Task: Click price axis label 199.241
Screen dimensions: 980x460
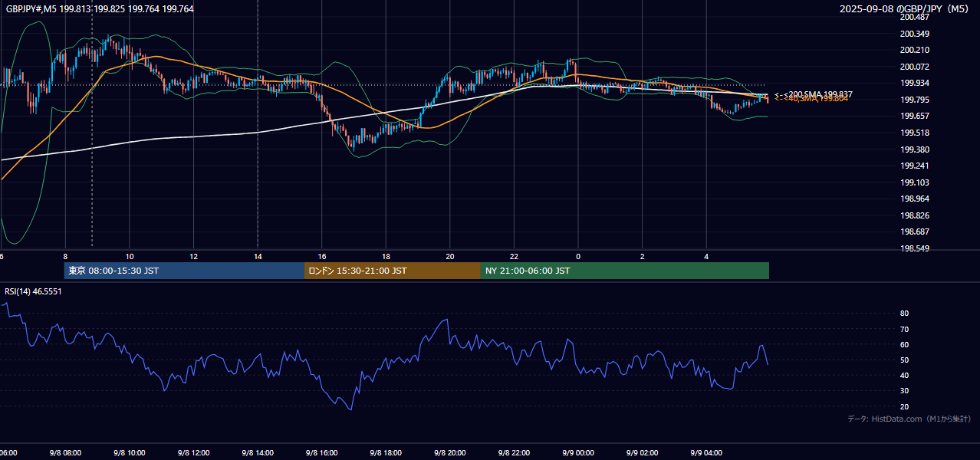Action: tap(914, 166)
